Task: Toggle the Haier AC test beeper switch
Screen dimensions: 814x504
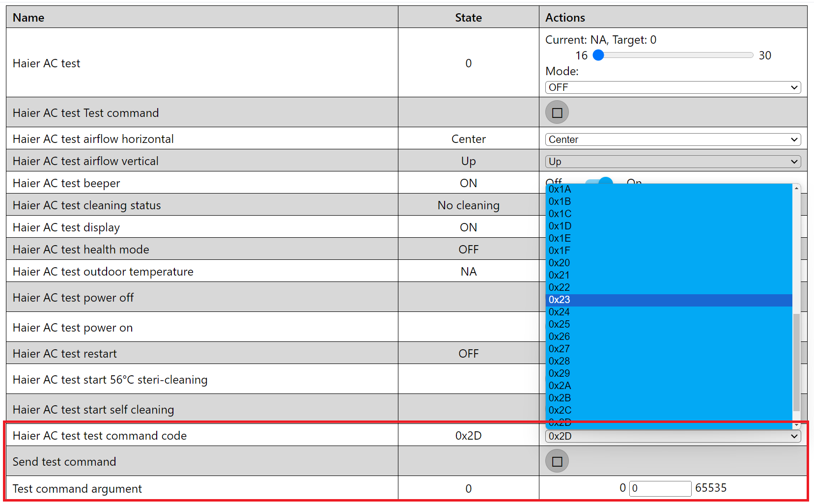Action: (x=600, y=181)
